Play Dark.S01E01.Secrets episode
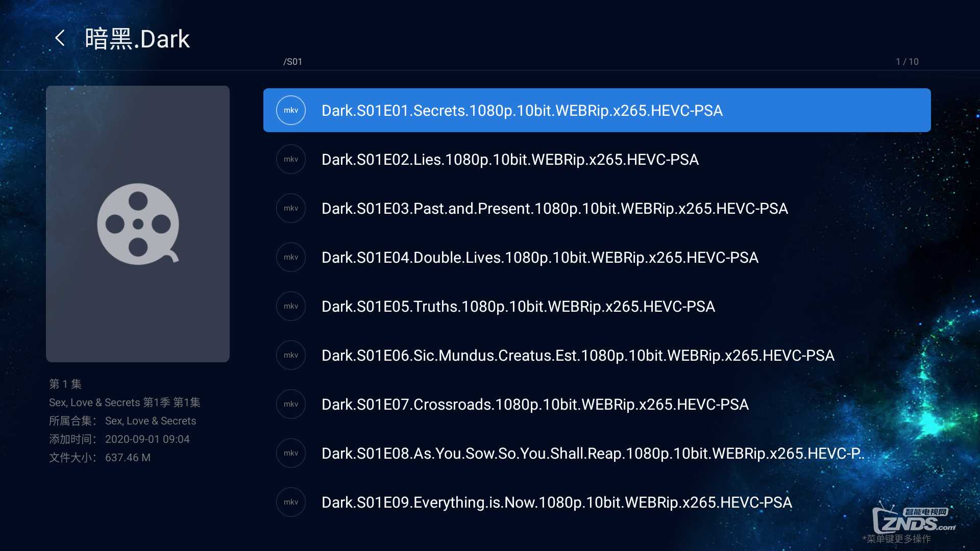Viewport: 980px width, 551px height. click(x=597, y=110)
